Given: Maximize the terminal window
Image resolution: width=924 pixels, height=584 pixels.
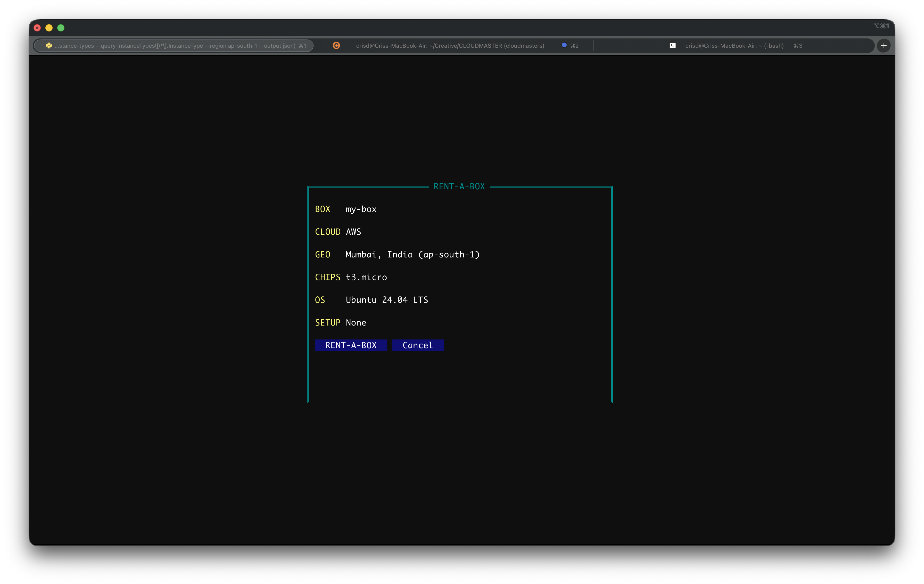Looking at the screenshot, I should pyautogui.click(x=61, y=28).
